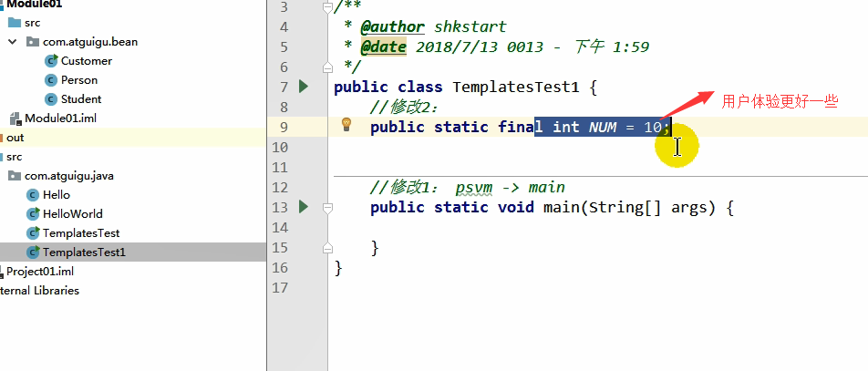Click the Hello class icon

pos(33,195)
